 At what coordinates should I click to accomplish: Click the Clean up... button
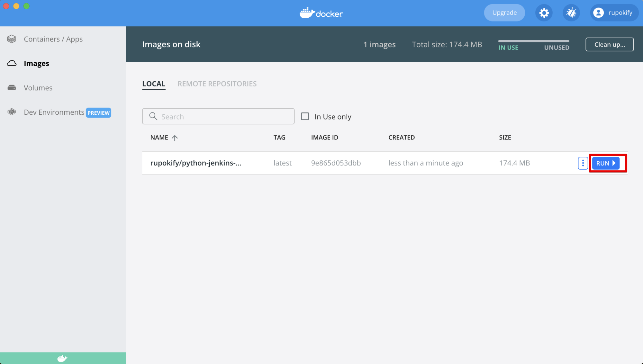tap(610, 44)
